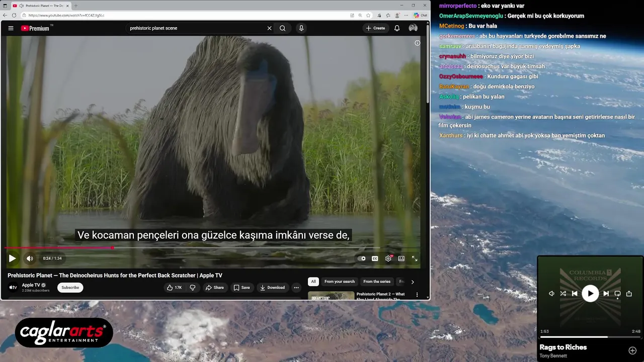
Task: Open the Copilot Chat button in the browser
Action: (x=421, y=16)
